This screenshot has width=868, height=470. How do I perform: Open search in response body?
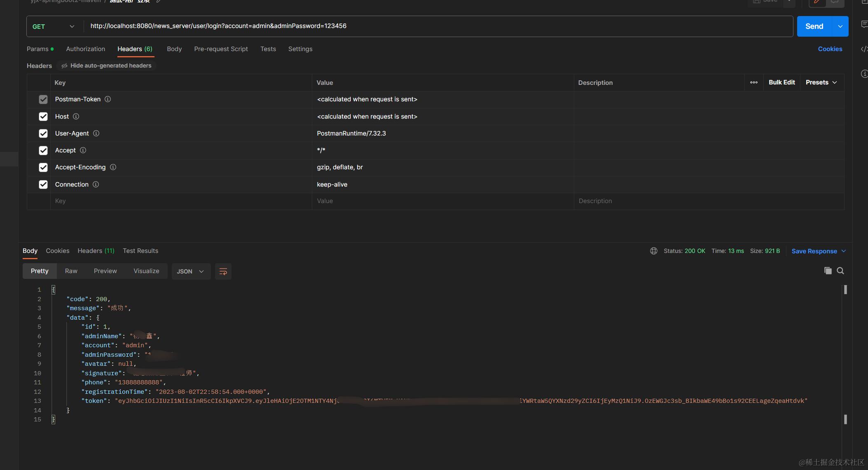[840, 271]
